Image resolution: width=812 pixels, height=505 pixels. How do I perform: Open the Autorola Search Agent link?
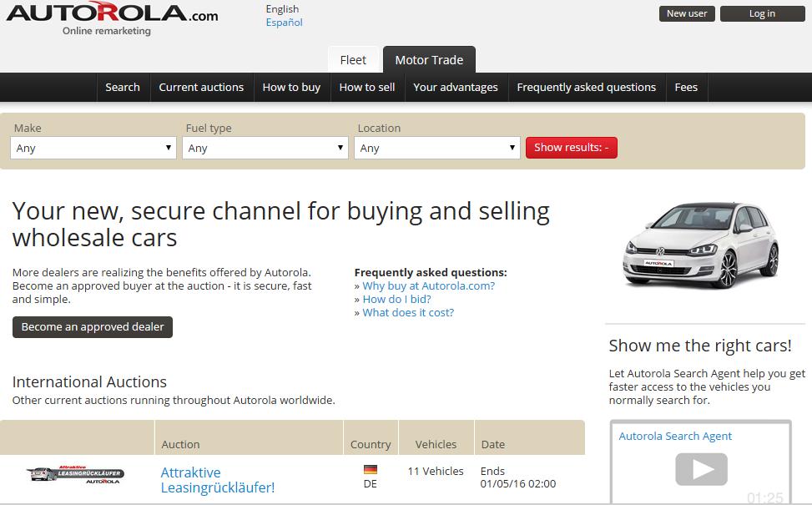[675, 436]
